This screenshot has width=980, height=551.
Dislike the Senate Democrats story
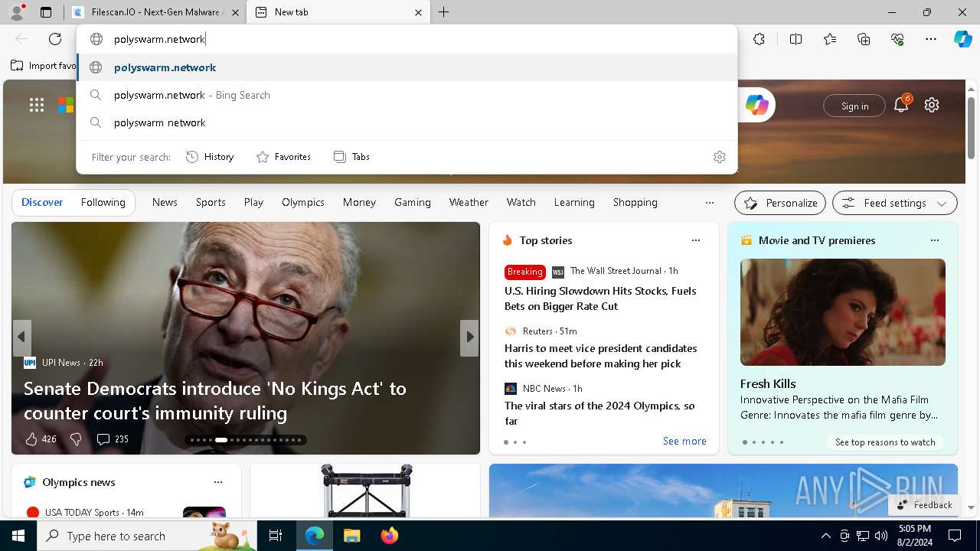[76, 439]
